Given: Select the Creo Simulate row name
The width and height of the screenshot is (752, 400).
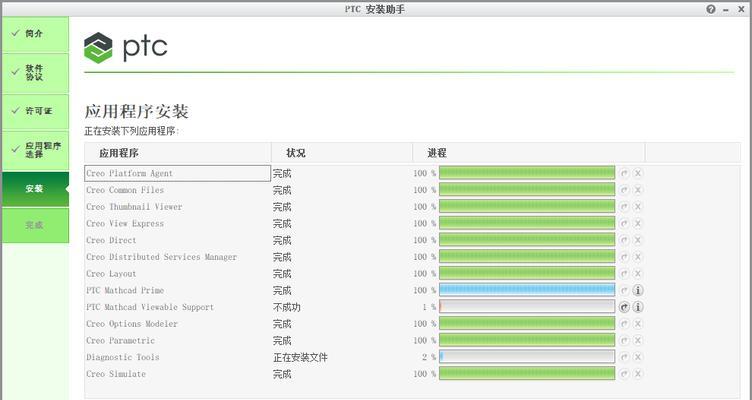Looking at the screenshot, I should coord(116,374).
